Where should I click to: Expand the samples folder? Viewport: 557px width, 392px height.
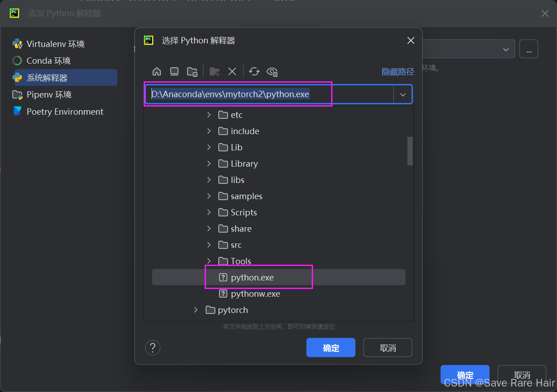coord(209,196)
